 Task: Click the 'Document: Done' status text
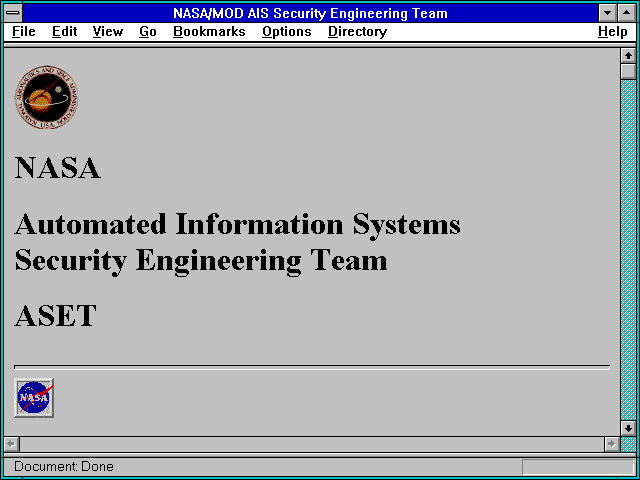click(64, 467)
